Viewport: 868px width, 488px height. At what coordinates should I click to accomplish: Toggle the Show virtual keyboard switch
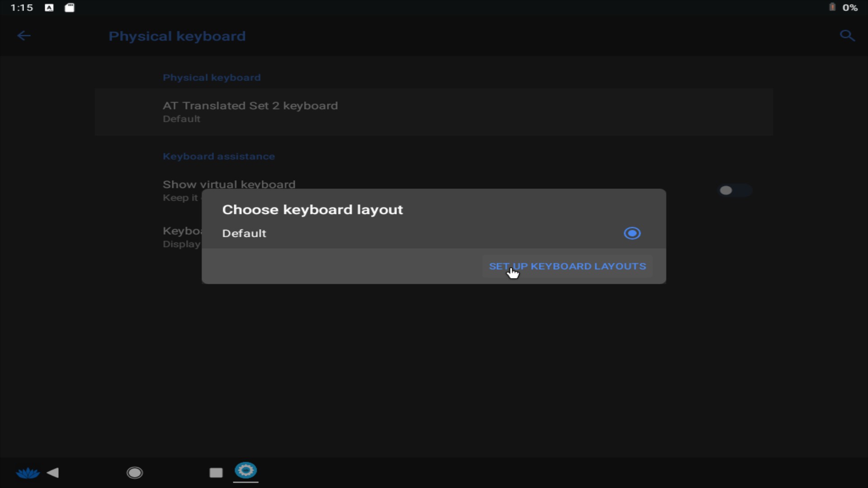(735, 191)
